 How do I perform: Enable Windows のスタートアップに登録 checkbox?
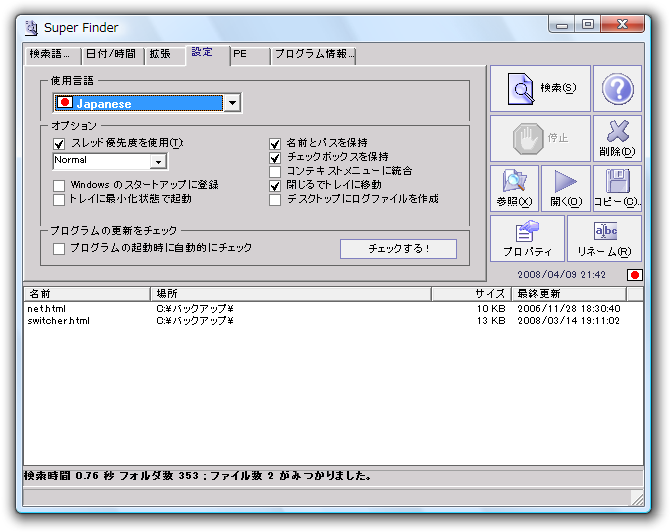click(59, 186)
